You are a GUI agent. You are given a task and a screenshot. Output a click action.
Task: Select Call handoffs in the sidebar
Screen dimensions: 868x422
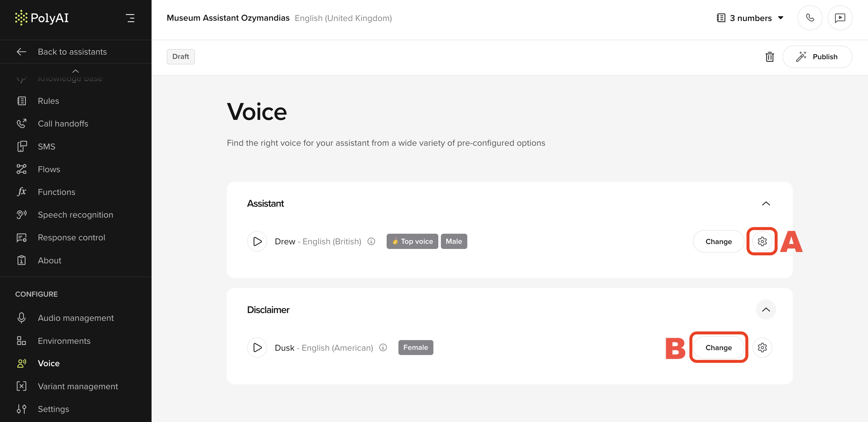[x=63, y=123]
